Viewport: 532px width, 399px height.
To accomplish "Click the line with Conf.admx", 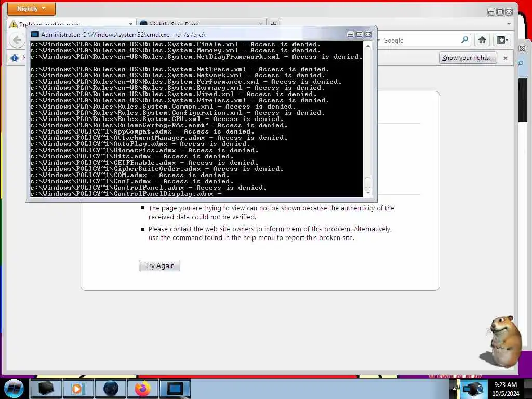I will pos(131,181).
